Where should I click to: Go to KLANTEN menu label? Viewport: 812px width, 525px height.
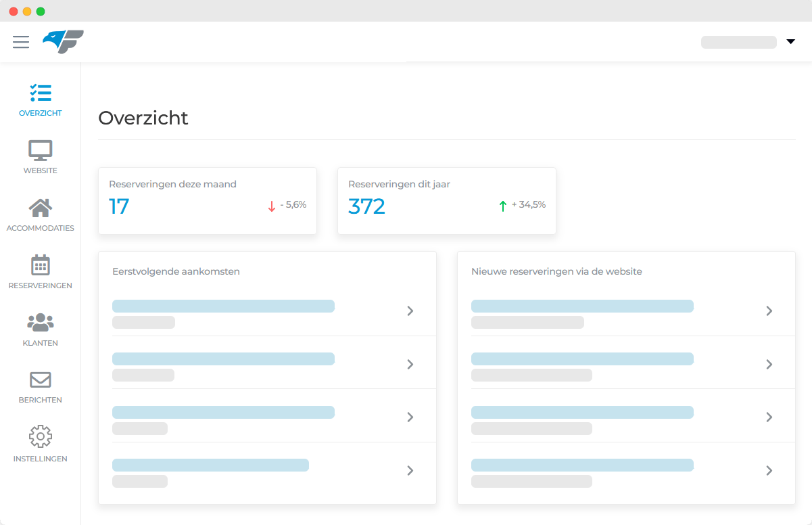(x=41, y=343)
